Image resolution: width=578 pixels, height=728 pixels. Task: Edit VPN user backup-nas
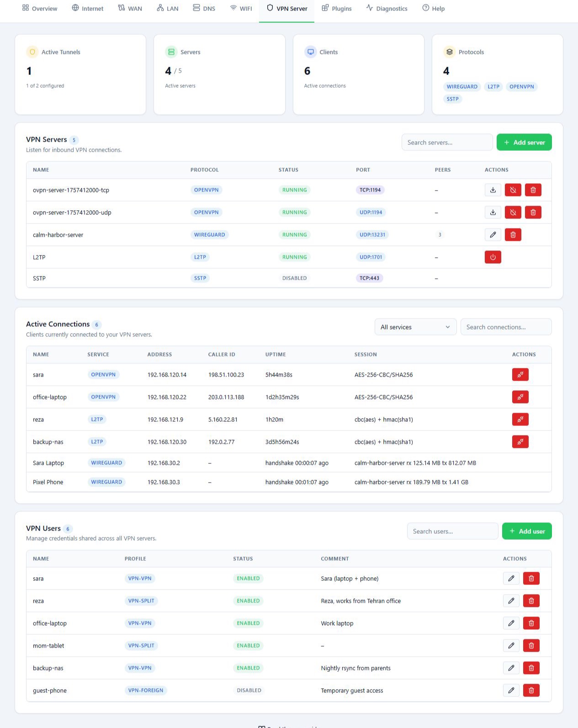(511, 668)
